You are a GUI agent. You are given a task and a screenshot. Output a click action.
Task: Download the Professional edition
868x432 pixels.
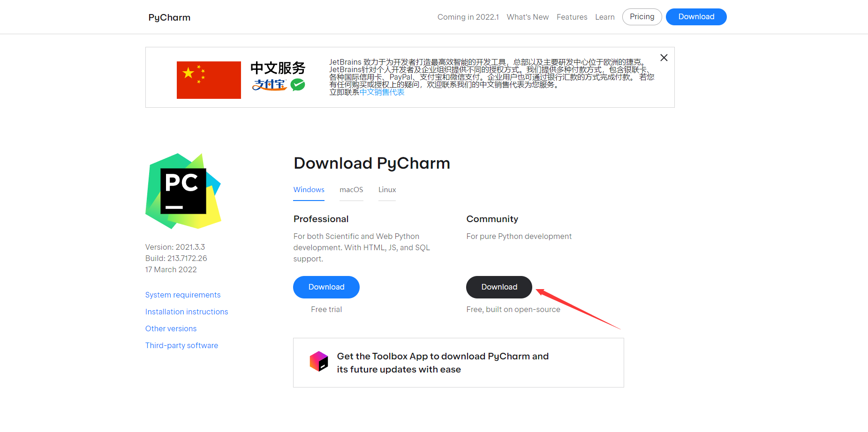click(326, 287)
